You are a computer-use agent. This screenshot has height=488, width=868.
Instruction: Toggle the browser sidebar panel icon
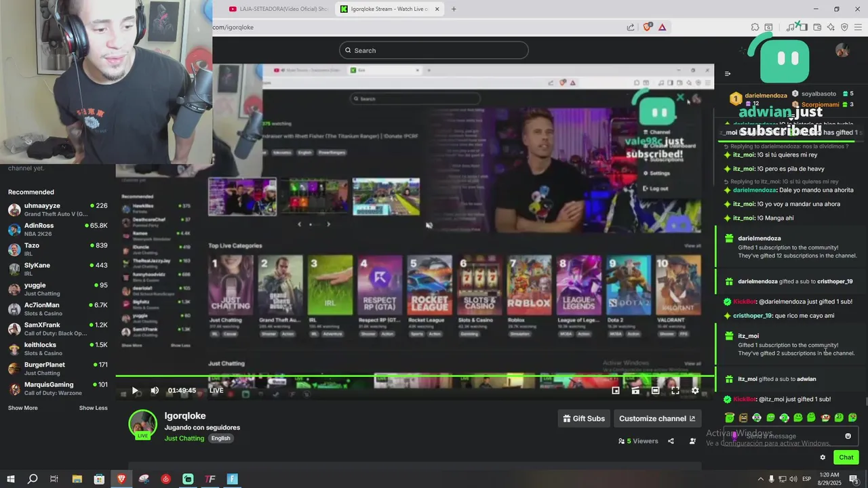pos(804,27)
